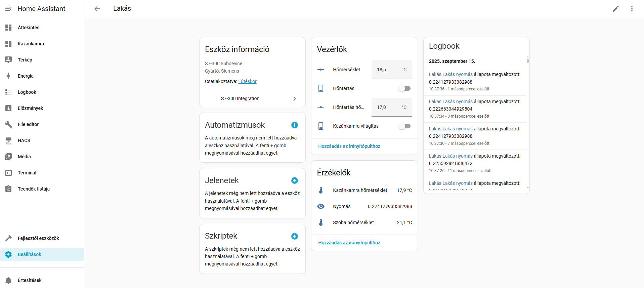Click the back arrow next to Lakás
This screenshot has height=288, width=644.
pos(97,9)
